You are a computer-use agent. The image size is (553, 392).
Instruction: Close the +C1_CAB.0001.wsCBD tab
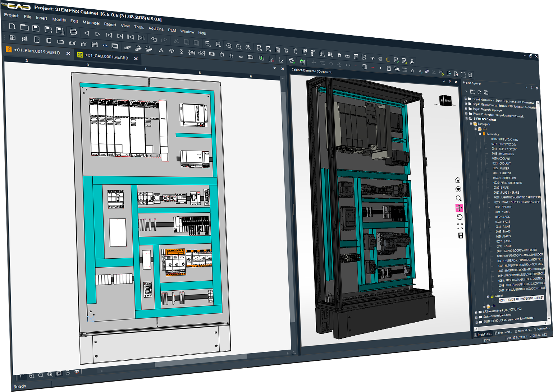point(136,59)
